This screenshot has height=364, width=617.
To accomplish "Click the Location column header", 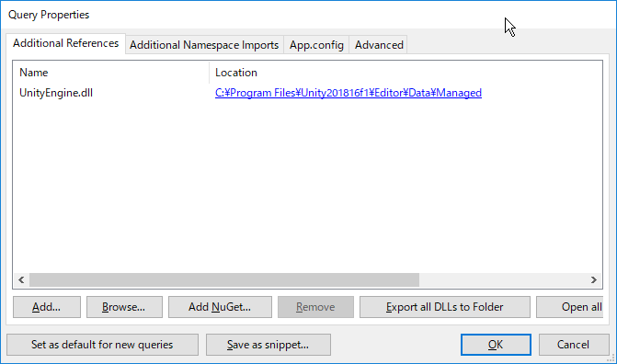I will (x=406, y=73).
